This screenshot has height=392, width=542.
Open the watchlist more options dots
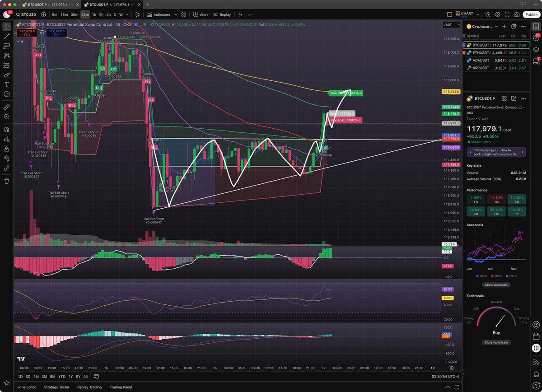pos(524,27)
